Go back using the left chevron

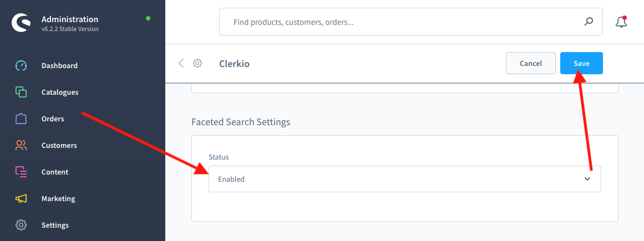point(181,63)
